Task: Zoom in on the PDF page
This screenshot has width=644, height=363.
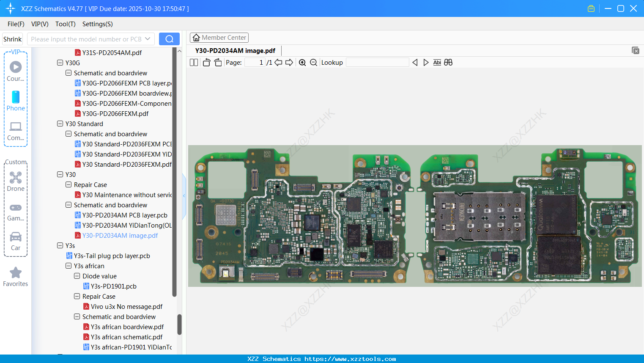Action: [x=302, y=62]
